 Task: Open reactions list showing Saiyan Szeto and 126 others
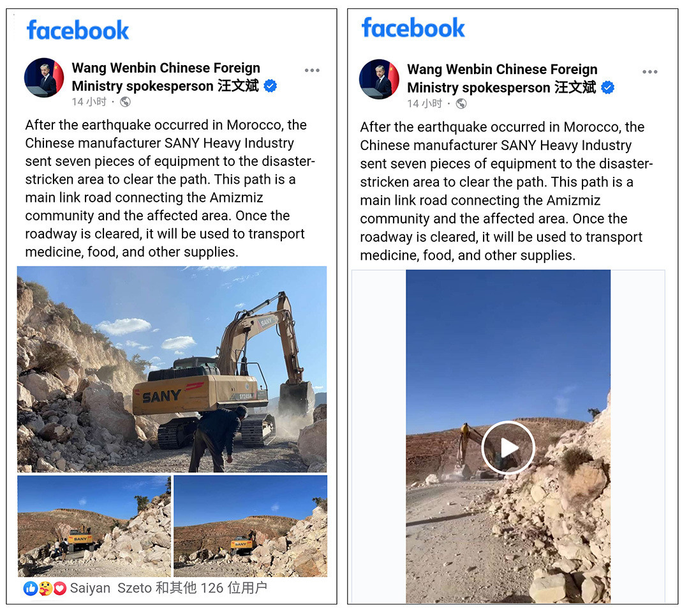(168, 588)
